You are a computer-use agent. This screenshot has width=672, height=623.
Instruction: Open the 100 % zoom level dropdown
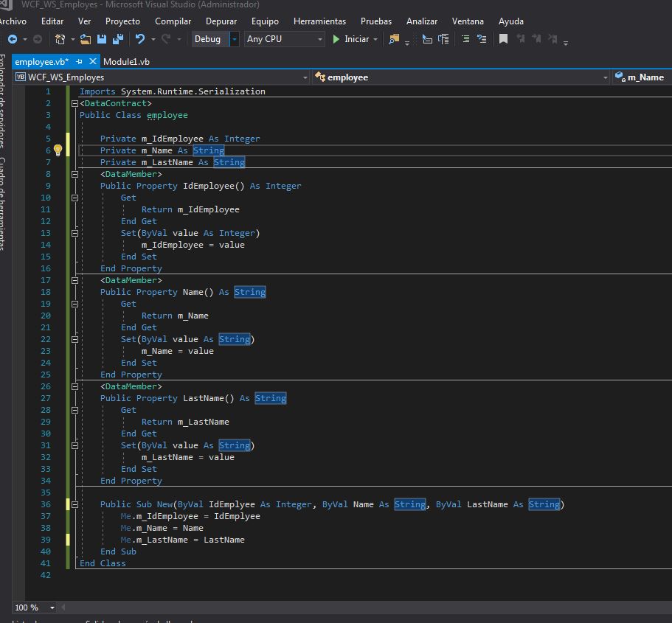(52, 608)
